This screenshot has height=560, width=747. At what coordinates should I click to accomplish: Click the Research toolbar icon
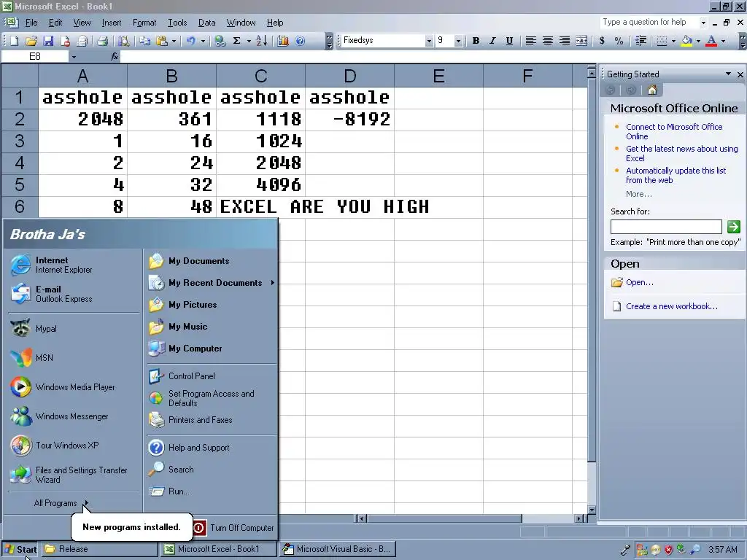123,41
